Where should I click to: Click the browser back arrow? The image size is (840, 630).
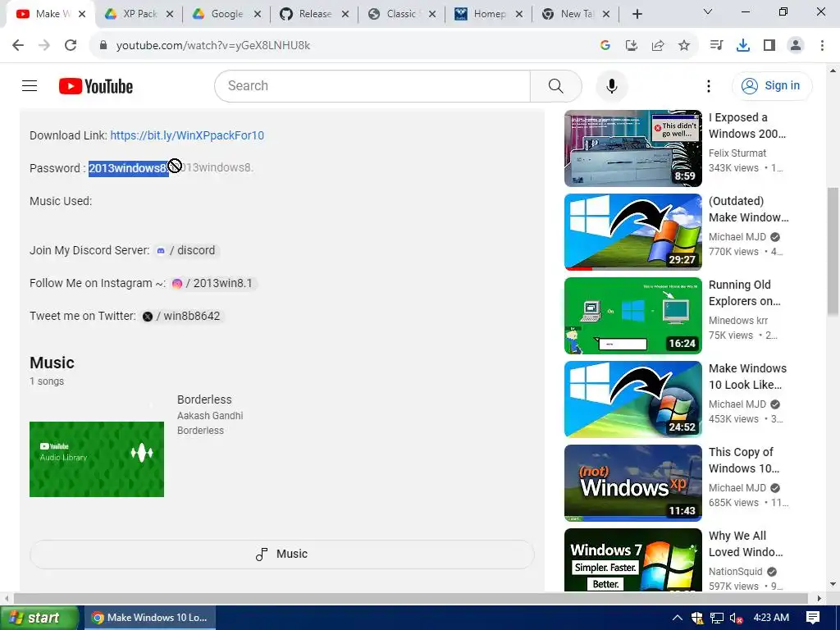[18, 46]
